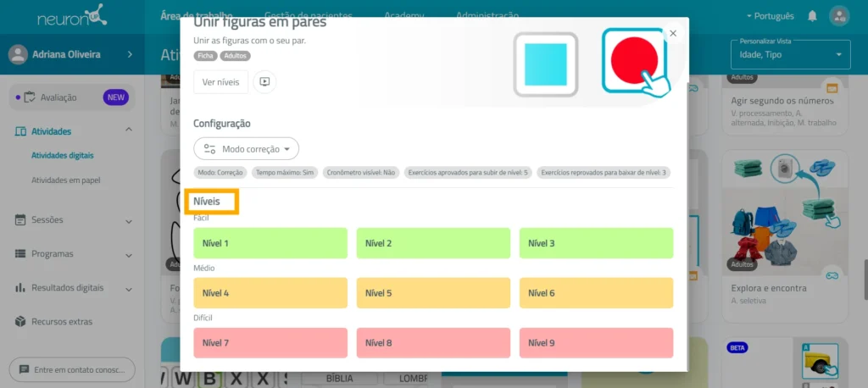Click the NeuronUP logo
868x388 pixels.
click(x=72, y=17)
